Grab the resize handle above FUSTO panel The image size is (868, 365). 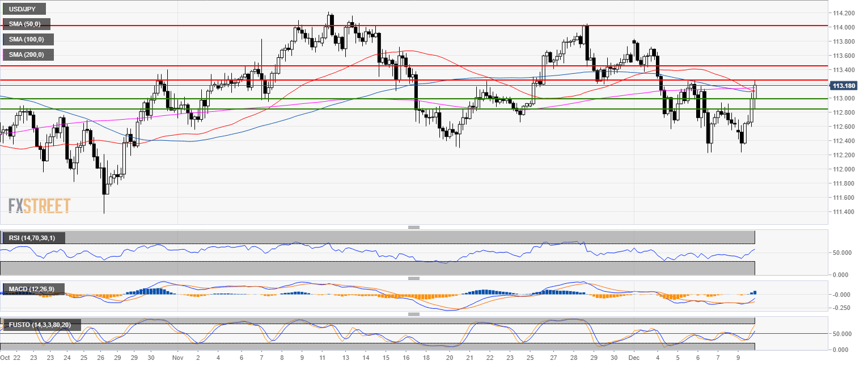[x=414, y=314]
